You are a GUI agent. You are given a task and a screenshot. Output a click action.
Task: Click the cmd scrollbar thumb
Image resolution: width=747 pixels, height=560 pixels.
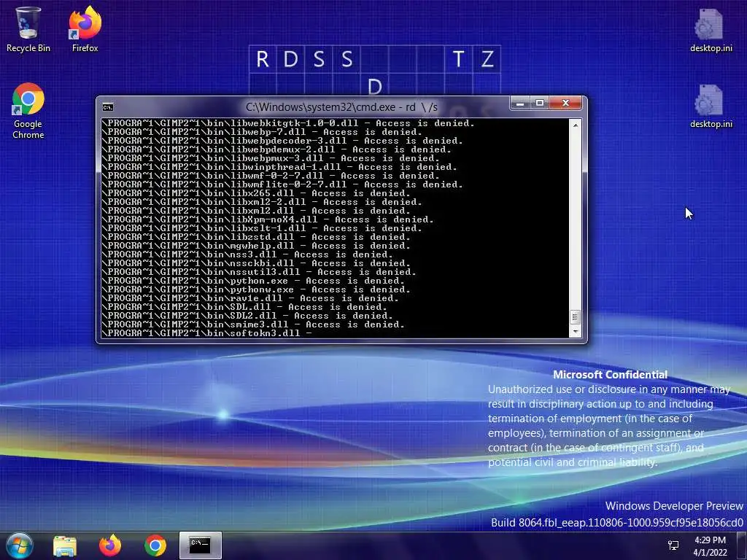tap(576, 317)
